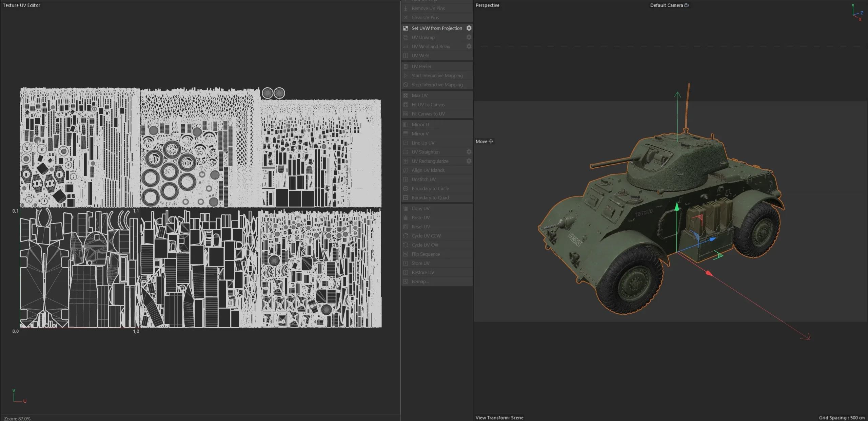This screenshot has height=421, width=868.
Task: Open the UV Straighten settings gear
Action: (469, 152)
